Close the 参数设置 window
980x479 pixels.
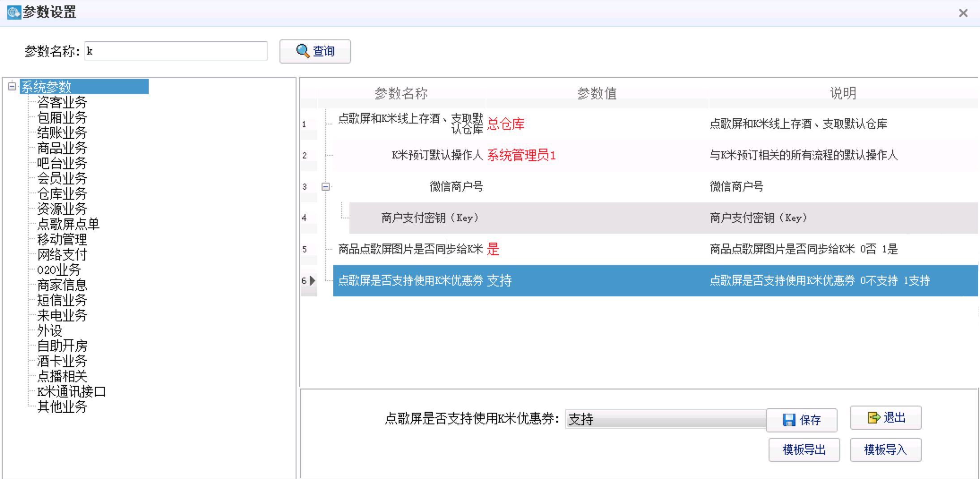coord(963,13)
